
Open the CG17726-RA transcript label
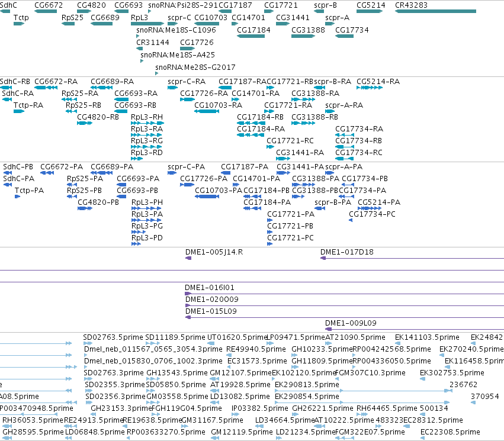[x=204, y=94]
